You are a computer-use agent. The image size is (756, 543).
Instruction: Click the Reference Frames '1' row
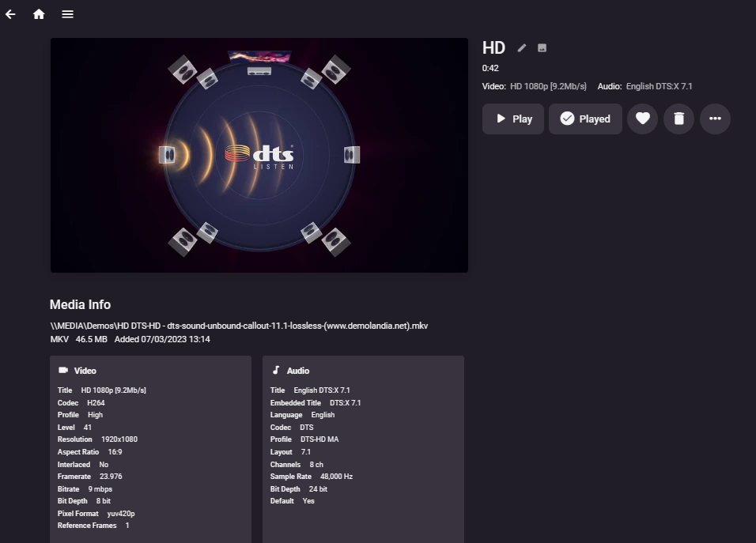coord(93,526)
